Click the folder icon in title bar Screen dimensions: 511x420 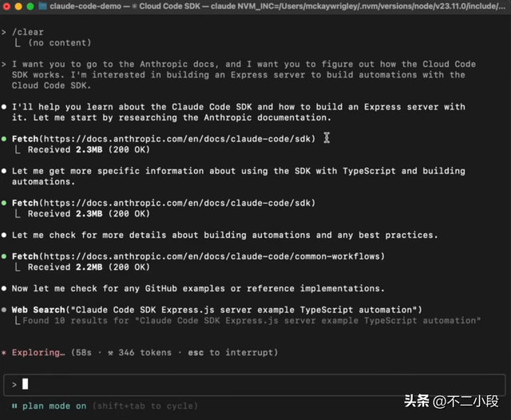(42, 6)
